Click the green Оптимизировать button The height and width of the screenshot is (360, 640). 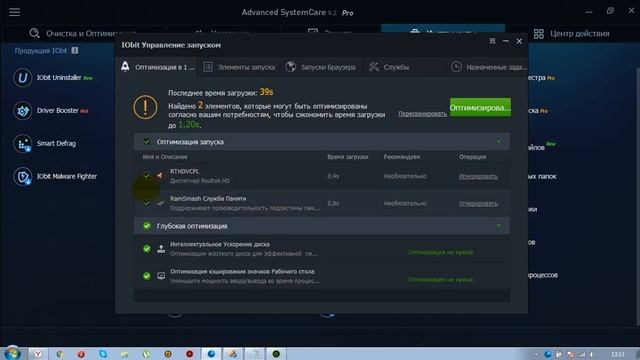tap(480, 107)
